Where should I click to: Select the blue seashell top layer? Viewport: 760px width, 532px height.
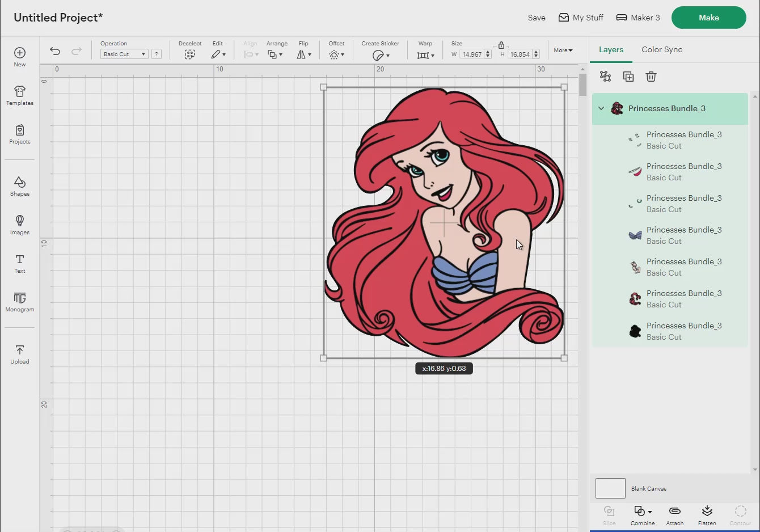(x=670, y=235)
